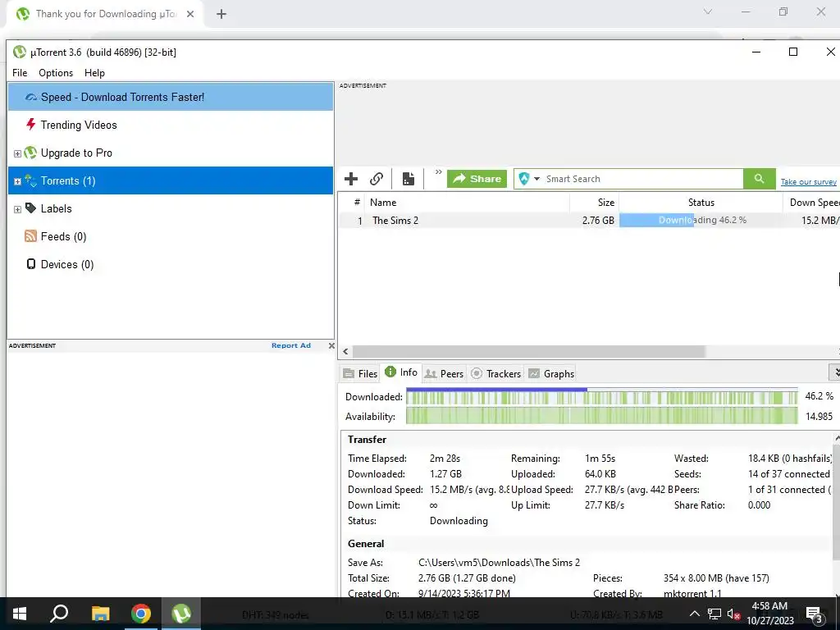Close the browser tab
This screenshot has height=630, width=840.
[x=190, y=14]
